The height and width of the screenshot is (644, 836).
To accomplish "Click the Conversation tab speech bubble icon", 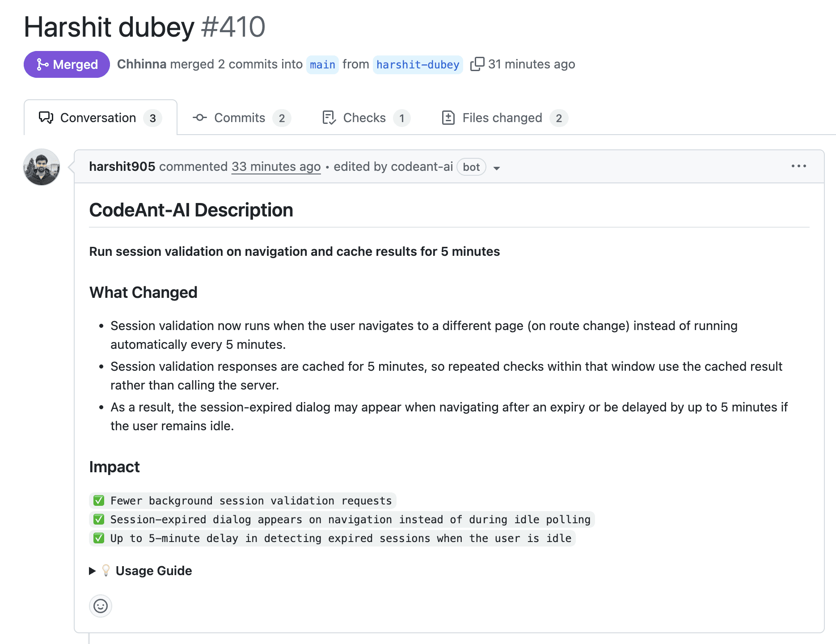I will [x=46, y=118].
